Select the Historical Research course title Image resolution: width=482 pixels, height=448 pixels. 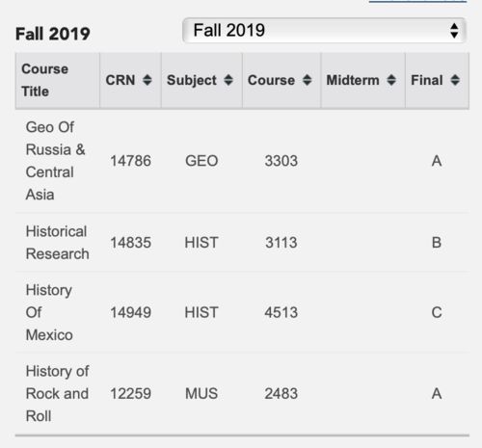pos(57,243)
